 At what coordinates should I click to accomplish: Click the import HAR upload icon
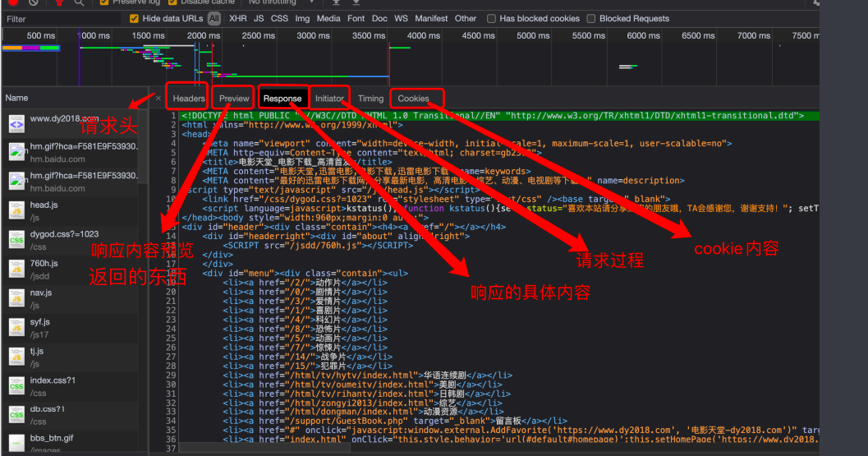pos(336,2)
